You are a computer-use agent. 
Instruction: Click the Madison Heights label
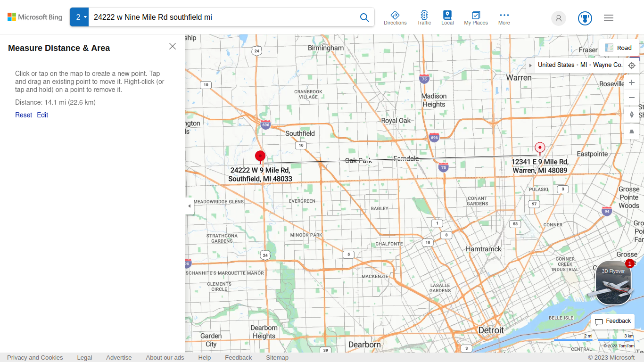tap(434, 100)
